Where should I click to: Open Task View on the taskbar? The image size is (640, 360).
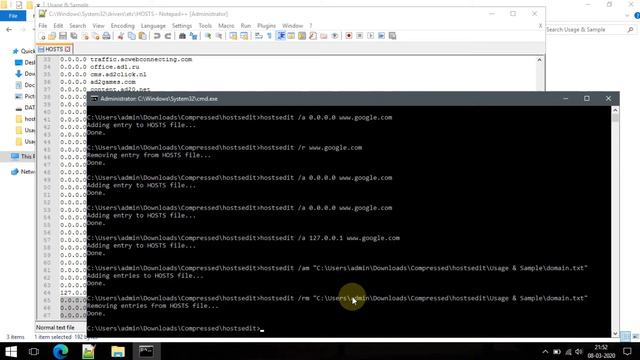[x=34, y=351]
